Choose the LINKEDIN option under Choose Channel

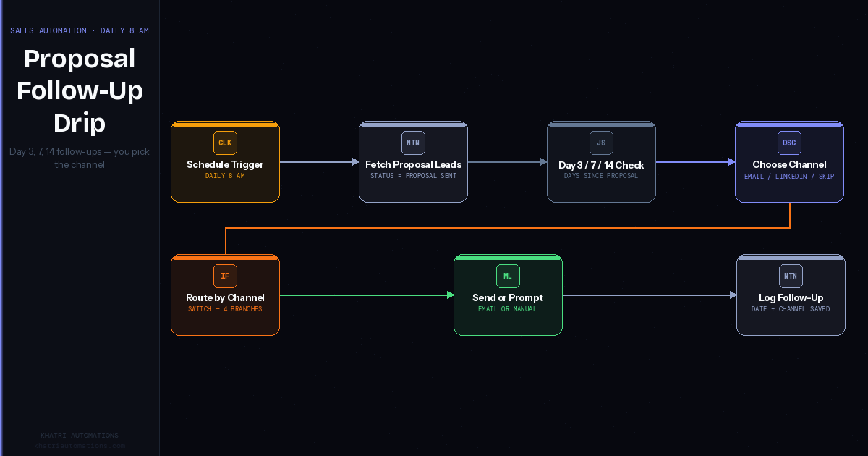click(791, 176)
